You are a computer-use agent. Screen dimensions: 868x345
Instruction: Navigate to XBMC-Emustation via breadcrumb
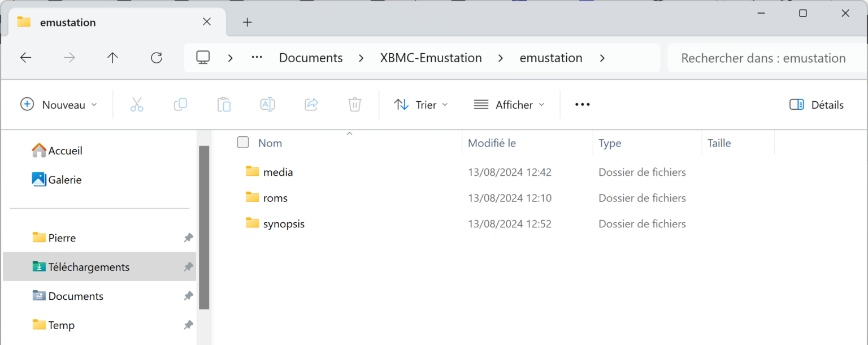431,57
